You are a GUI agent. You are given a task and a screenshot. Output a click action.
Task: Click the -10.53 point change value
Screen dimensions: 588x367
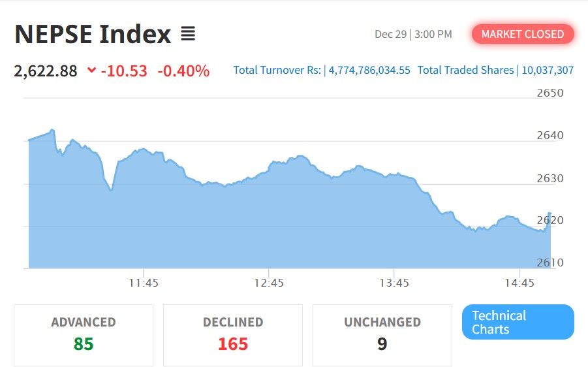tap(124, 71)
